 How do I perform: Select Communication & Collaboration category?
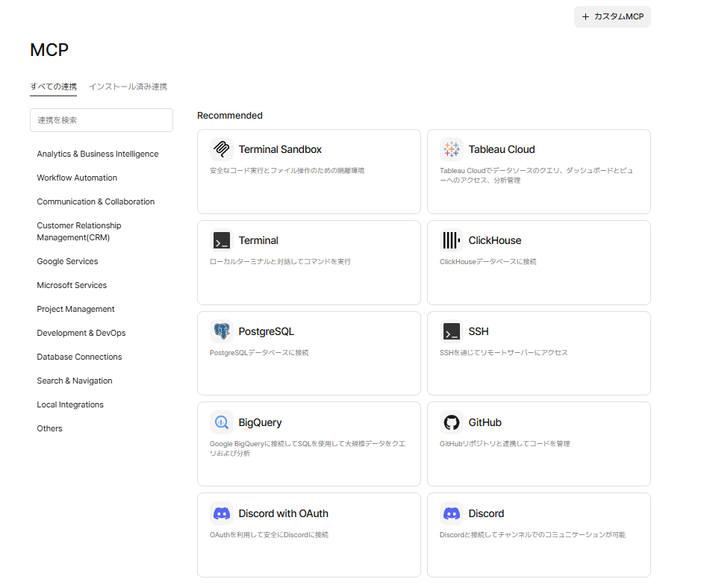click(96, 201)
